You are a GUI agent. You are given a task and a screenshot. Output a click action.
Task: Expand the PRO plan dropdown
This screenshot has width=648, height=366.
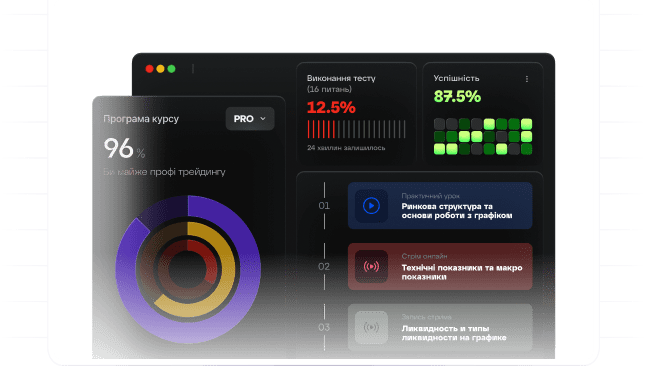click(x=250, y=119)
